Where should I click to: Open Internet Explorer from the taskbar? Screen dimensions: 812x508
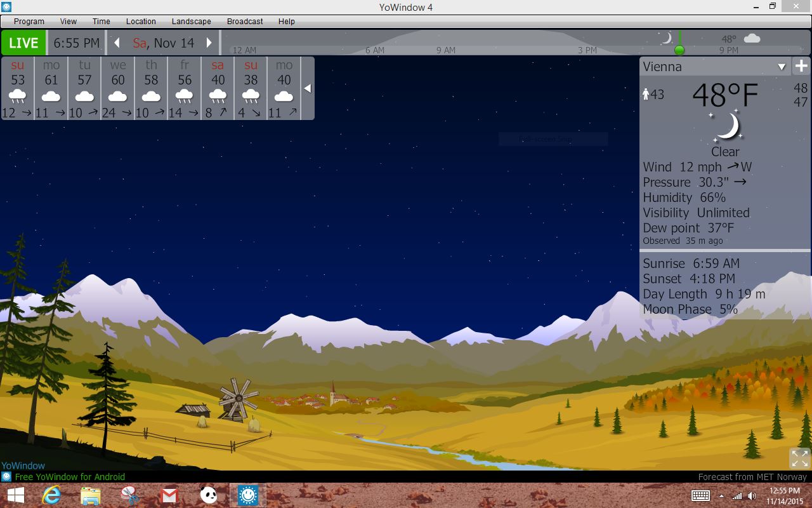coord(51,495)
